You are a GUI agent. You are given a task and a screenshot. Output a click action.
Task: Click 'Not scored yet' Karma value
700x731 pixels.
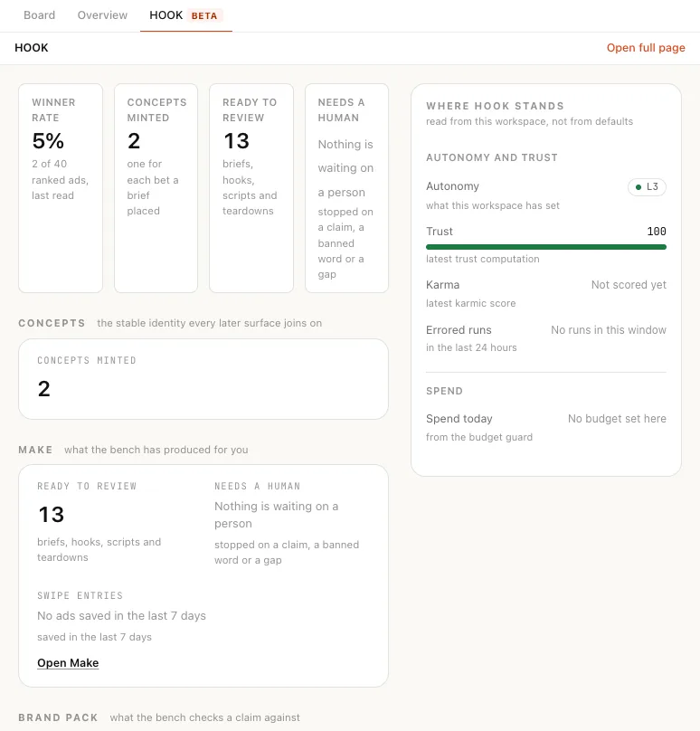629,284
